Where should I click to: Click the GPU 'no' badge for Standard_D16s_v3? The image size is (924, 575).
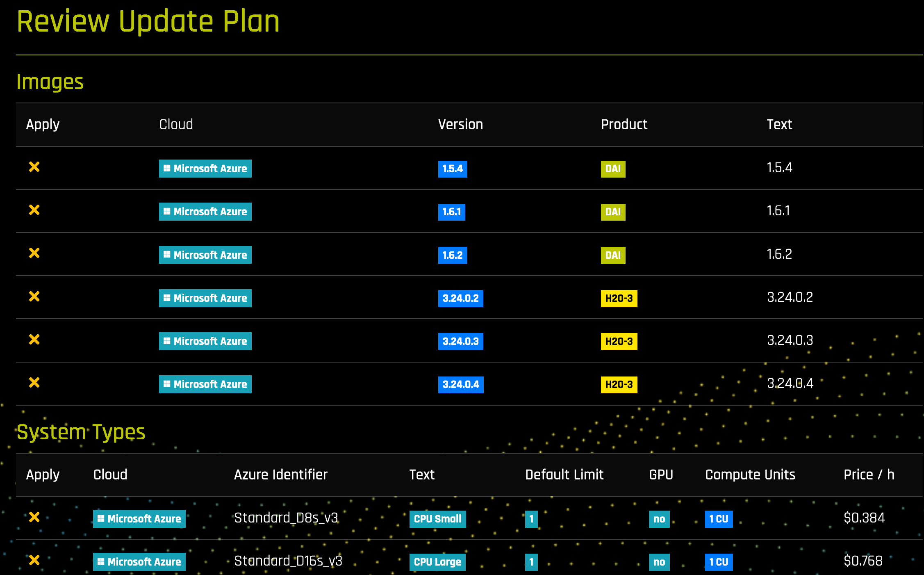click(659, 562)
